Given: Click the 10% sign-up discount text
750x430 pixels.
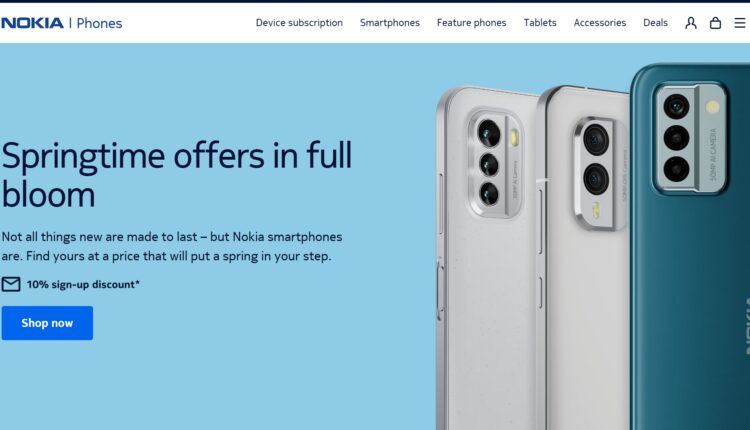Looking at the screenshot, I should click(83, 285).
